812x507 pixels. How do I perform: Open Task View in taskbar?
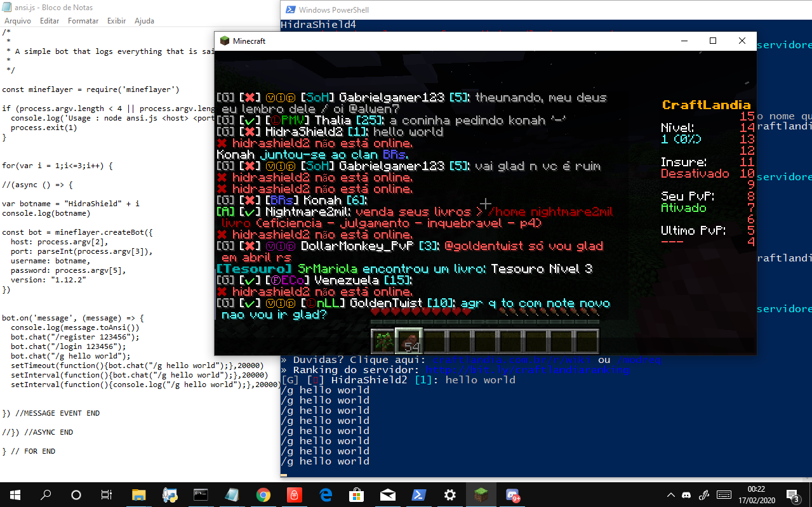point(107,495)
